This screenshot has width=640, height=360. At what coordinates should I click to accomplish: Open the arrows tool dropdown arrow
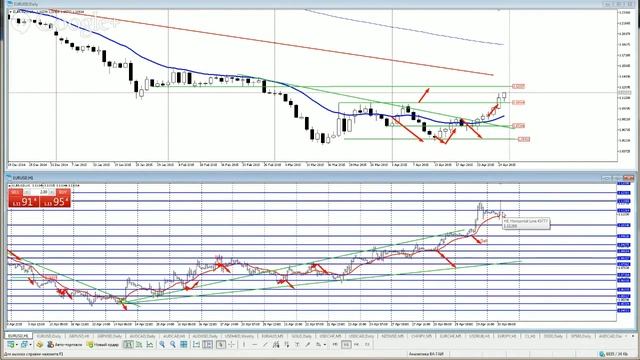(325, 345)
